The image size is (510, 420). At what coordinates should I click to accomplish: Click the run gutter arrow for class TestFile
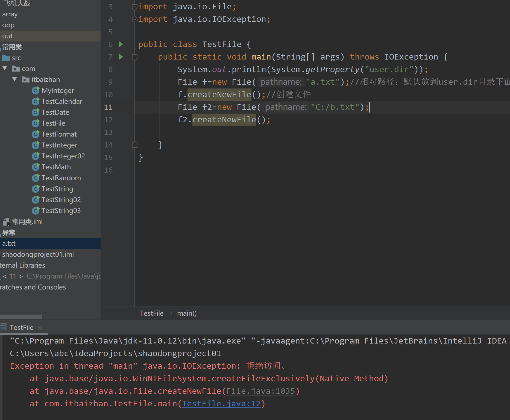click(x=121, y=44)
